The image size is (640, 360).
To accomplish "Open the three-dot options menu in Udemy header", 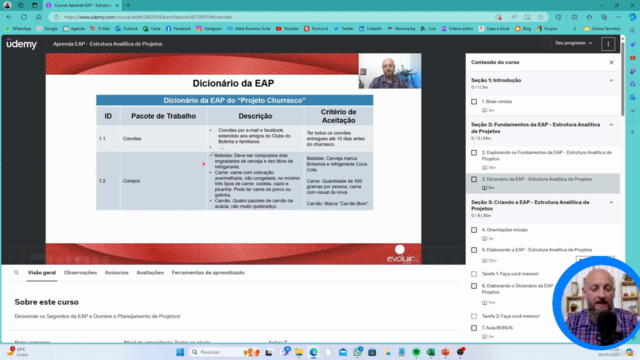I will (x=608, y=44).
